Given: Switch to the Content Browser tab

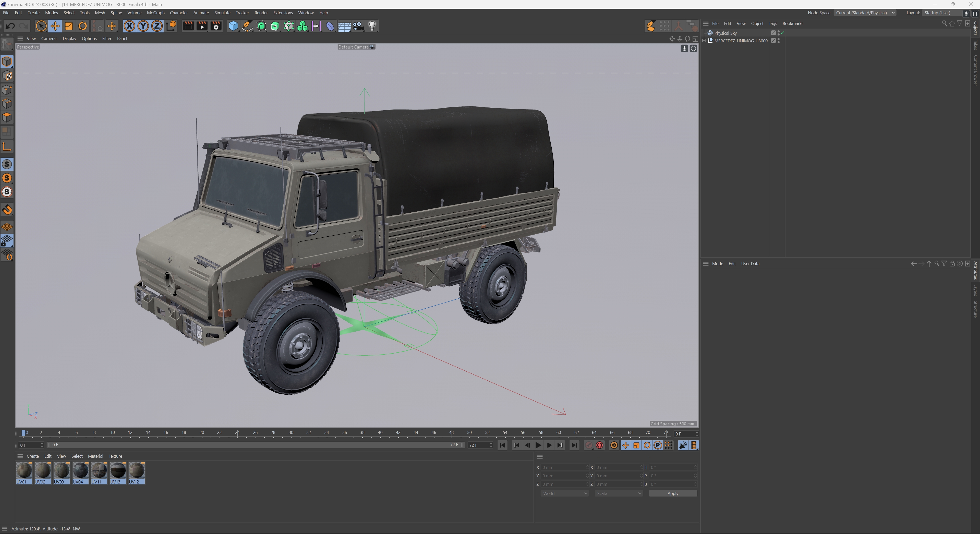Looking at the screenshot, I should [x=976, y=70].
